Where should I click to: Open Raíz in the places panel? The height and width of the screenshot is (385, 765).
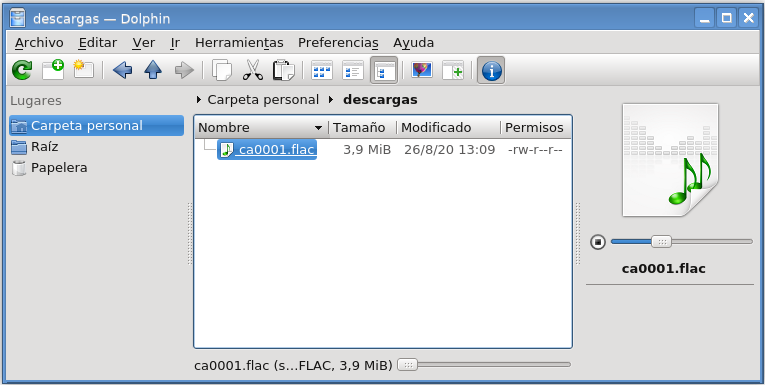click(97, 147)
